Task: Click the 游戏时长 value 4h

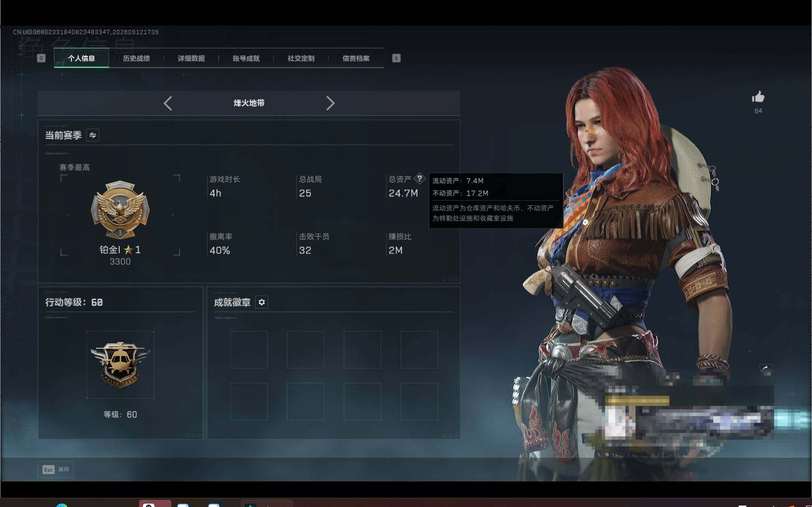Action: coord(215,193)
